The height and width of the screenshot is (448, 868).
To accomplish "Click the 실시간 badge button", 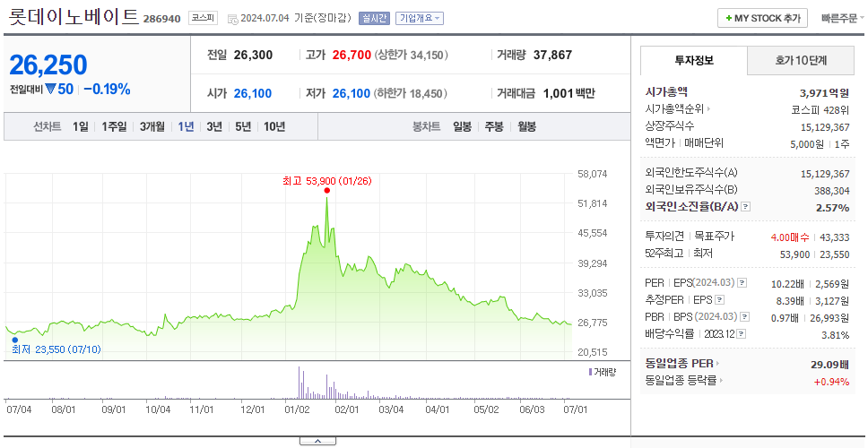I will (x=375, y=18).
